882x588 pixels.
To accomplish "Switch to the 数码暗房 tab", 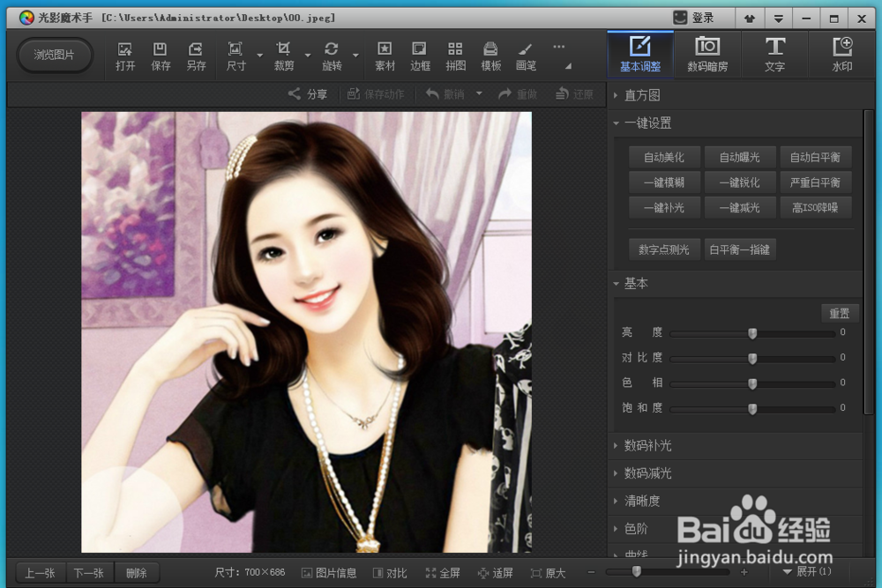I will [x=707, y=55].
